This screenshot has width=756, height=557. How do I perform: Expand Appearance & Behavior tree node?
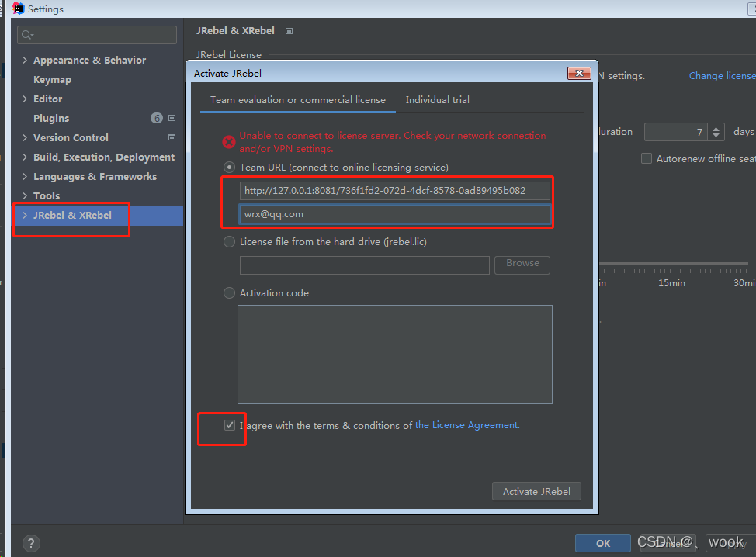click(x=25, y=60)
